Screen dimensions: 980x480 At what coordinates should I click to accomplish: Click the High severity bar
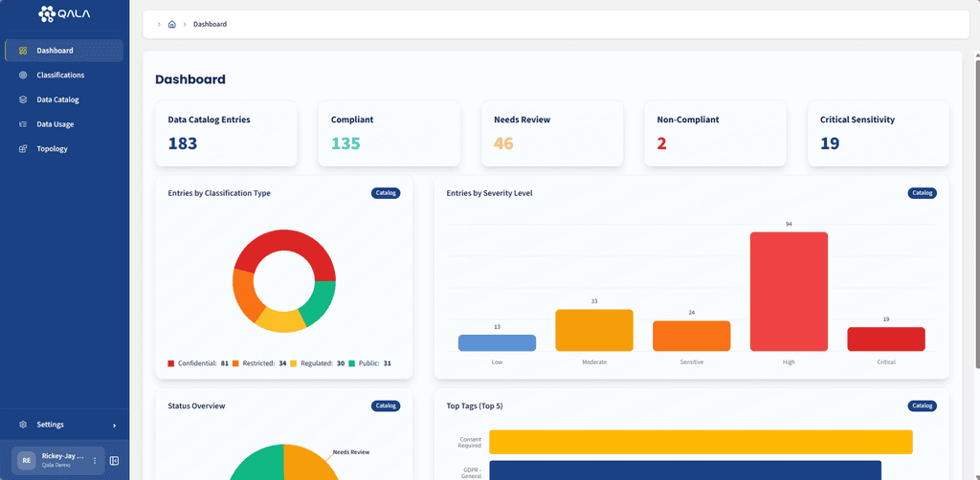coord(789,292)
